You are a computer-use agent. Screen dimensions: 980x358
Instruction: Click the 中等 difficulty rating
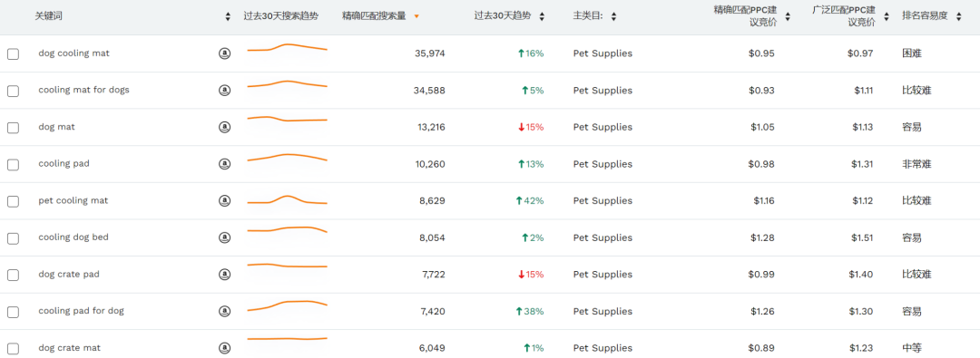pyautogui.click(x=912, y=348)
